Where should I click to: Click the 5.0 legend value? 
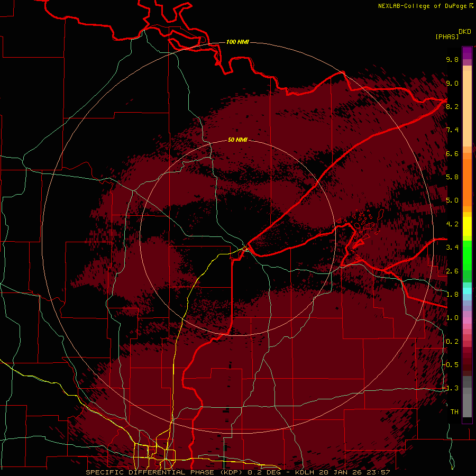pyautogui.click(x=452, y=200)
